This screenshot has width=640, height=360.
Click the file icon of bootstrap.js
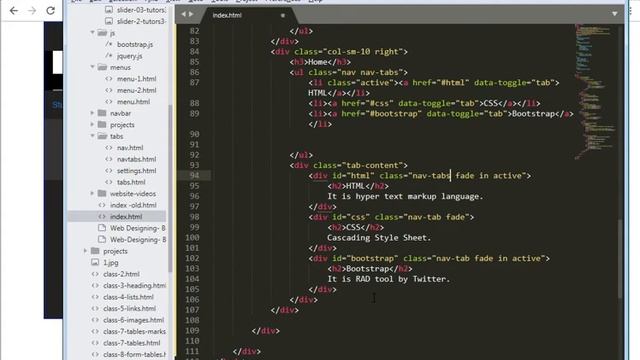[109, 44]
